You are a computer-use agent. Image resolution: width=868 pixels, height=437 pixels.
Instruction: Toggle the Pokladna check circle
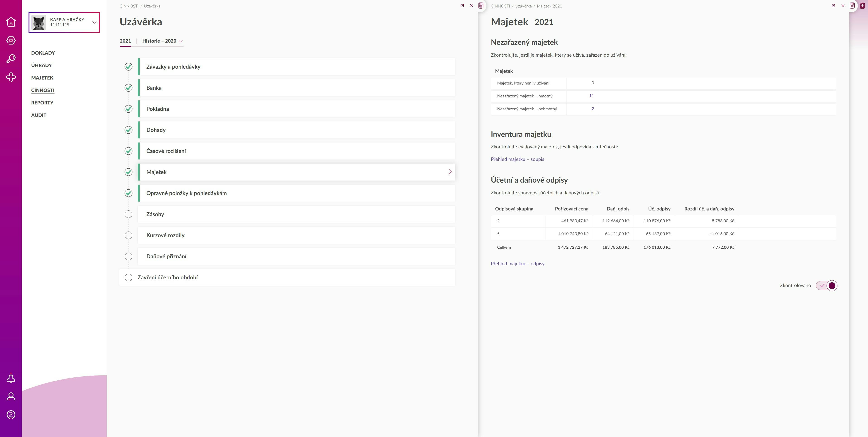(128, 109)
